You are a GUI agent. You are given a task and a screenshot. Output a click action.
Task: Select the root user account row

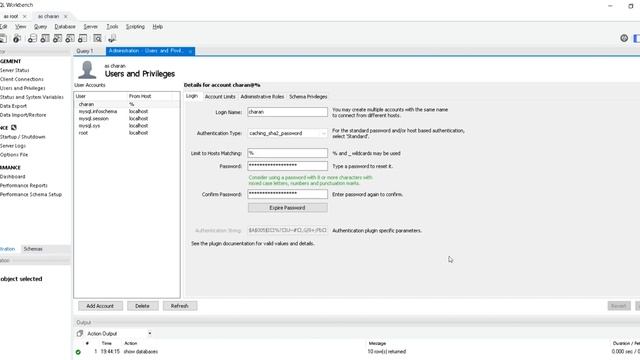coord(127,133)
